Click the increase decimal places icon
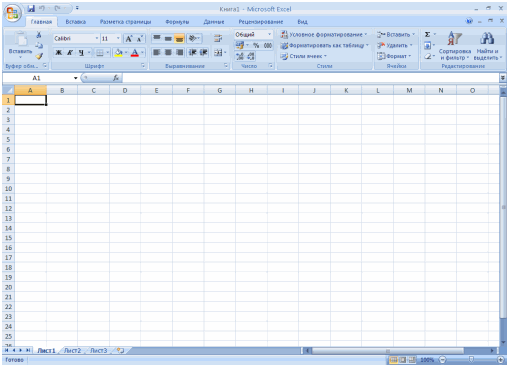Image resolution: width=509 pixels, height=367 pixels. click(x=240, y=56)
